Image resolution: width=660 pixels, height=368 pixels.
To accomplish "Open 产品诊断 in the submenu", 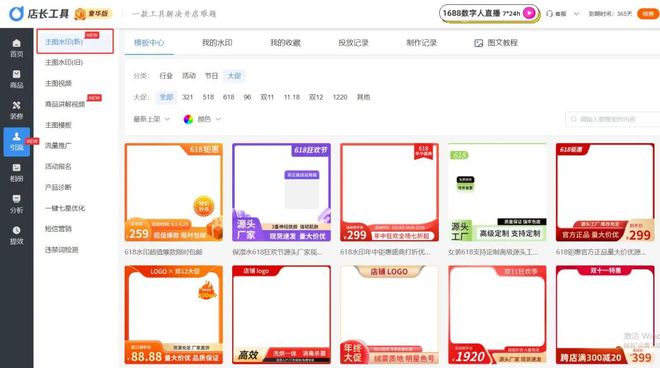I will pyautogui.click(x=59, y=187).
